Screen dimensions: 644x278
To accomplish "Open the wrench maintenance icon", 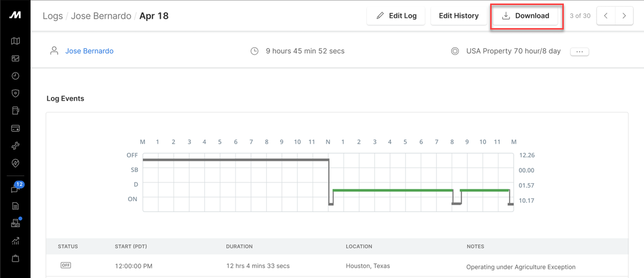I will (16, 146).
